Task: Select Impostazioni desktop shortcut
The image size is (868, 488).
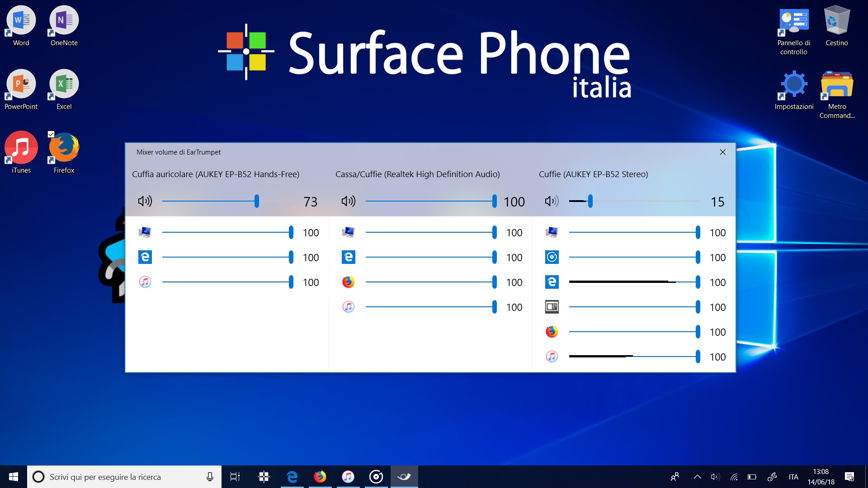Action: (794, 90)
